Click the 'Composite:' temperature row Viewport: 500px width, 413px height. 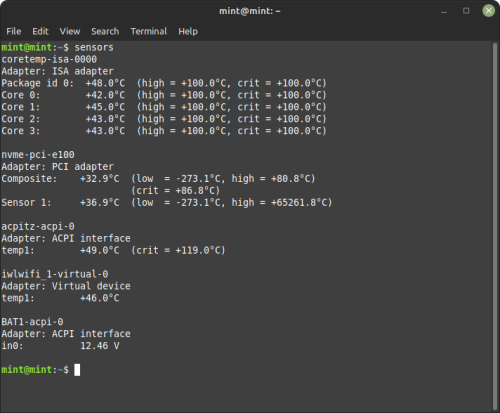click(158, 179)
